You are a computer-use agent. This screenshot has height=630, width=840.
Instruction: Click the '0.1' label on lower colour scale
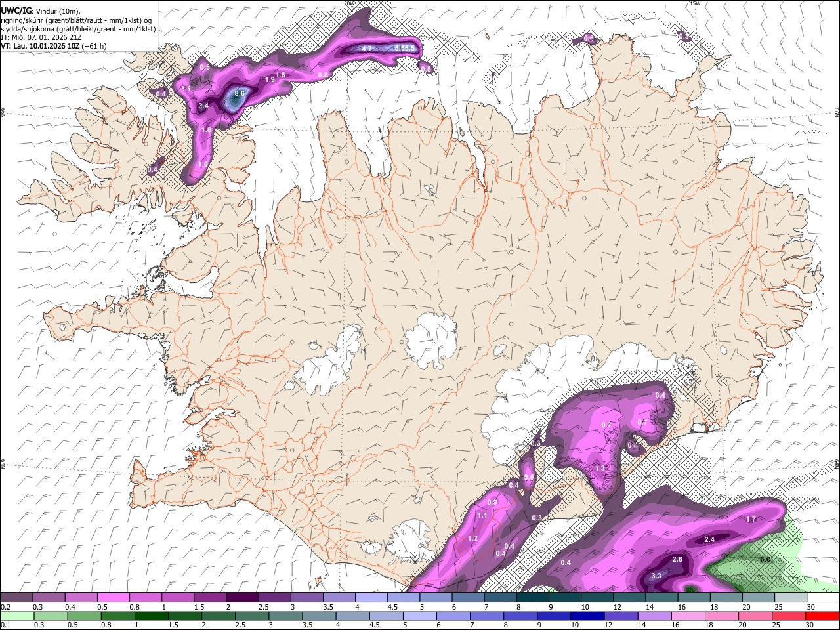coord(5,625)
